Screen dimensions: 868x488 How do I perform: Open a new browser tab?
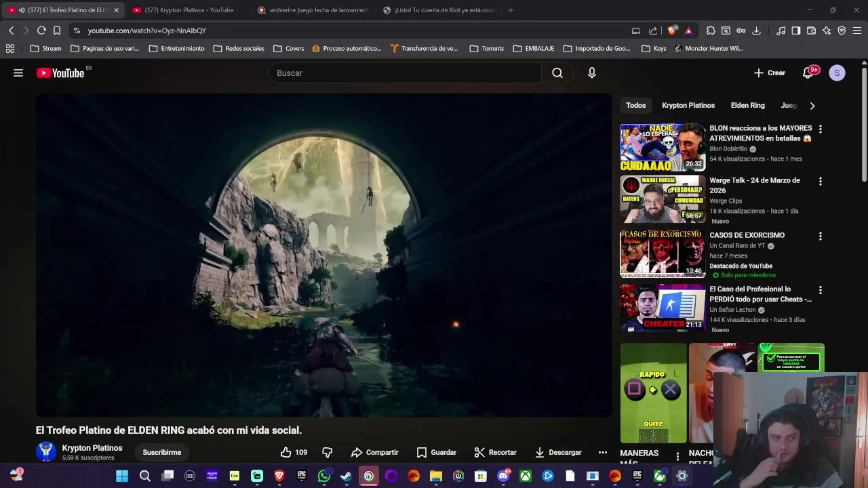coord(511,10)
